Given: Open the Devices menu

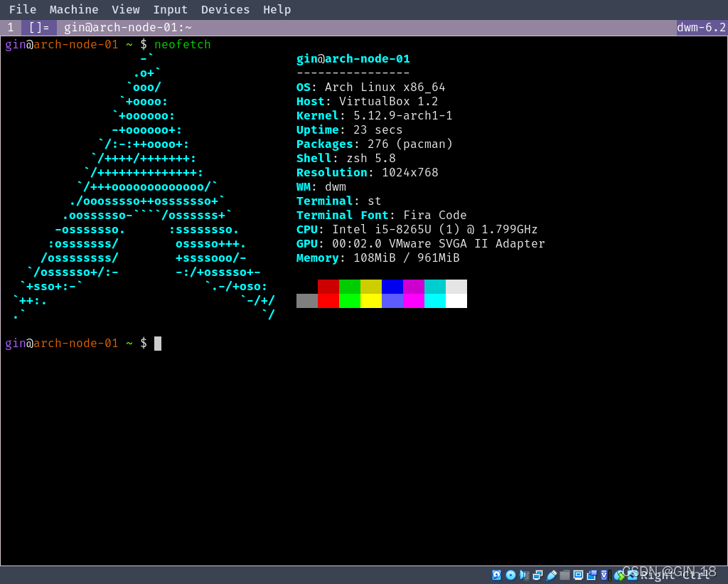Looking at the screenshot, I should pos(225,9).
